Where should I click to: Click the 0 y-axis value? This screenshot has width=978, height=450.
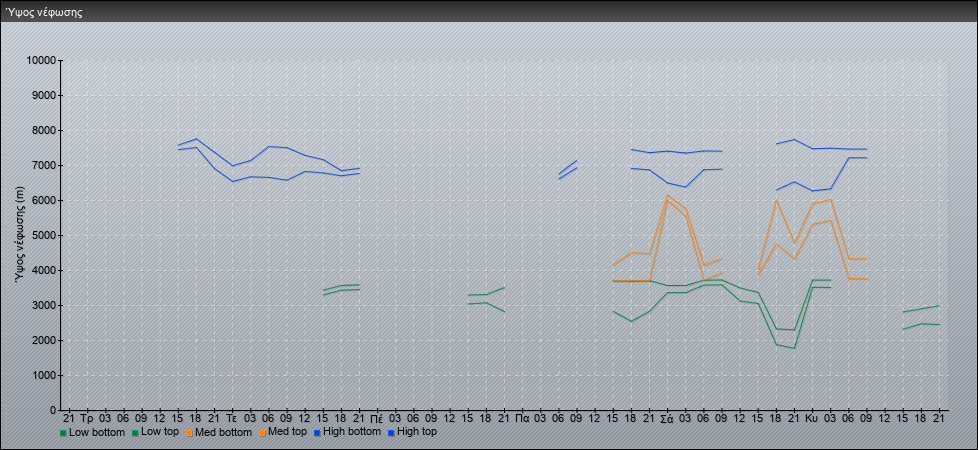54,410
